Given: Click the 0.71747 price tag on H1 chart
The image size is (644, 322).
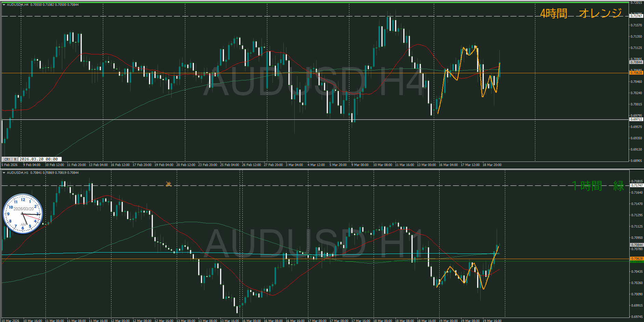Looking at the screenshot, I should coord(636,185).
